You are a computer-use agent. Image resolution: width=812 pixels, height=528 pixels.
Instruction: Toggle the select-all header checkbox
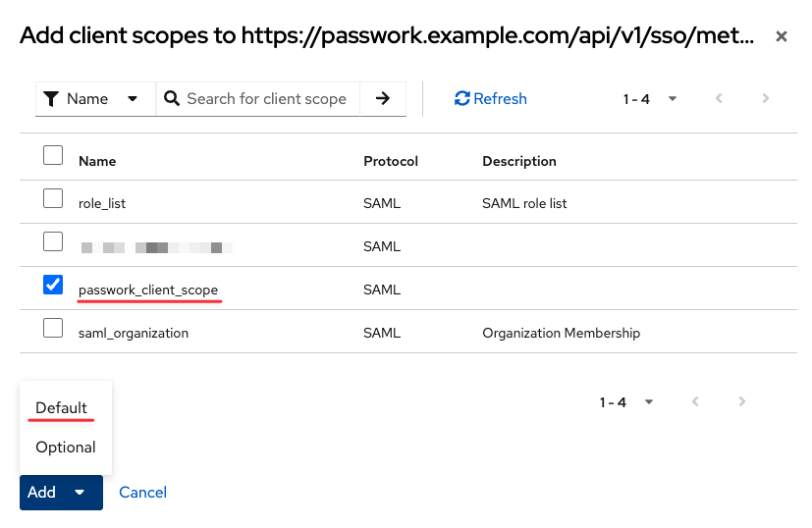(53, 155)
